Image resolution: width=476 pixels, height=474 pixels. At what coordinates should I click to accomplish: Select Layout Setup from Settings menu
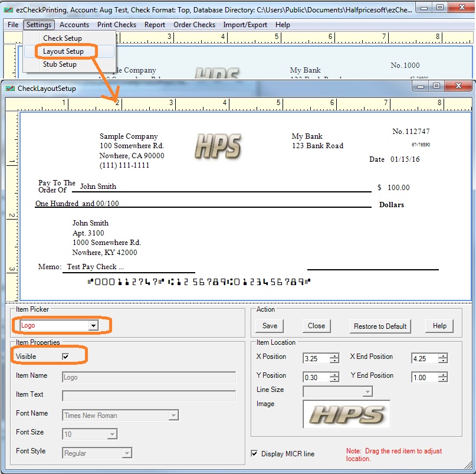click(x=63, y=51)
